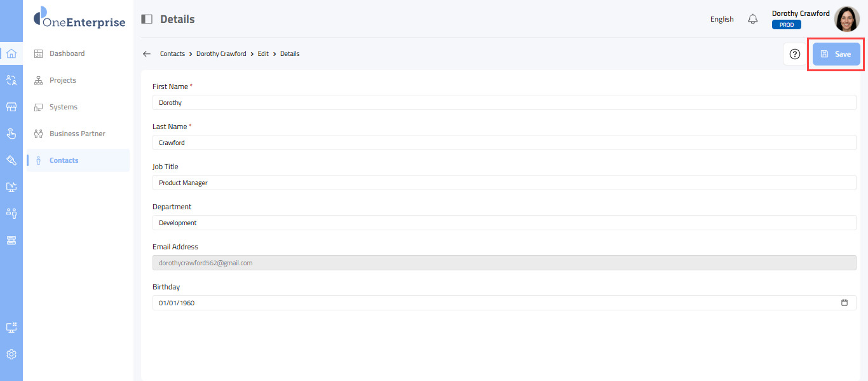
Task: Open notifications bell
Action: (753, 19)
